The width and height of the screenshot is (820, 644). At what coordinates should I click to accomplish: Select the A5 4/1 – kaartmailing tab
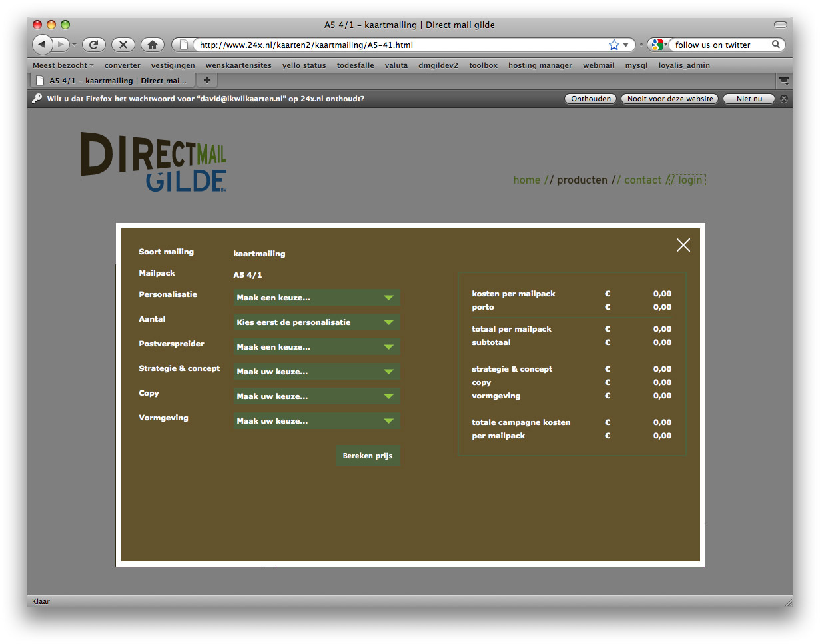112,81
